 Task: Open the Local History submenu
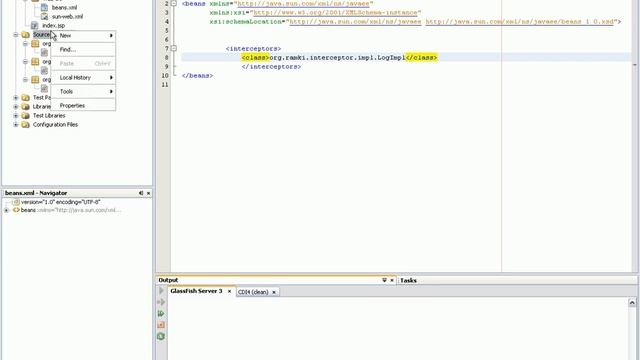pyautogui.click(x=83, y=78)
